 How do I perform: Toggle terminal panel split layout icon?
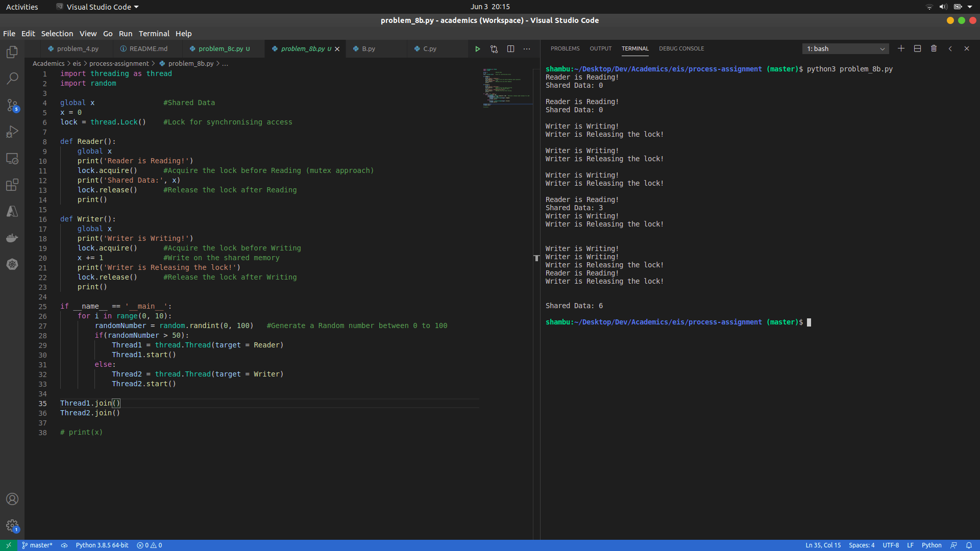click(917, 48)
